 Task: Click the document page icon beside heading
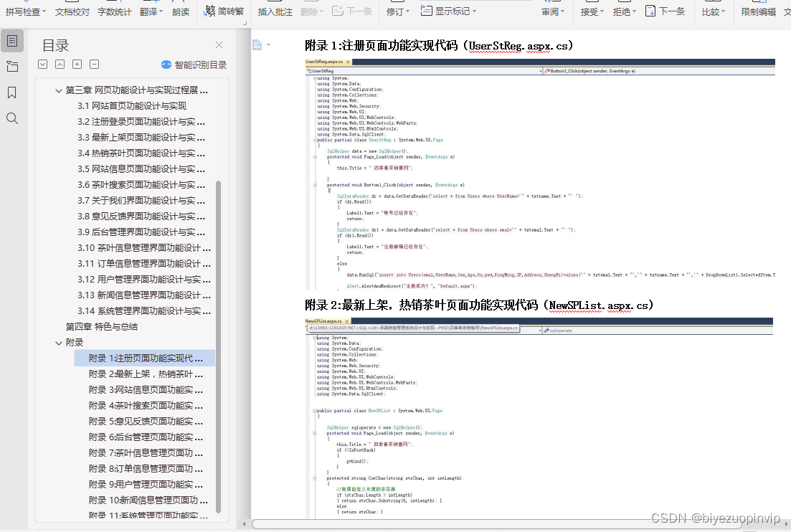(x=257, y=45)
